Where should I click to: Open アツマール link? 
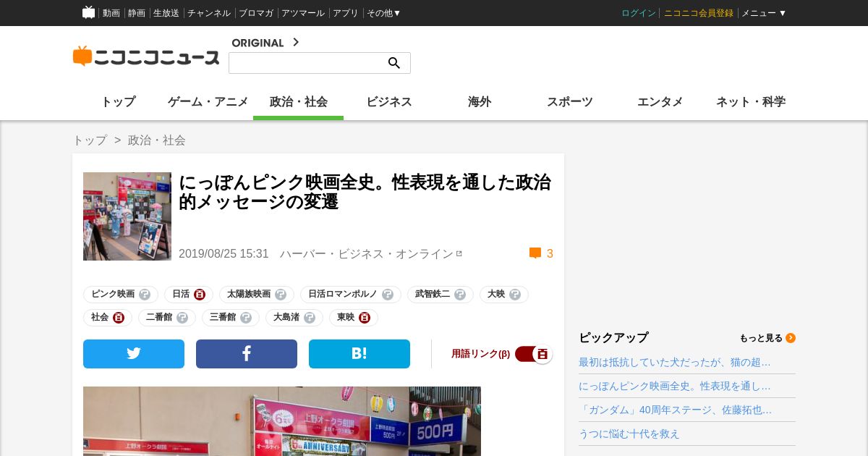(x=303, y=13)
